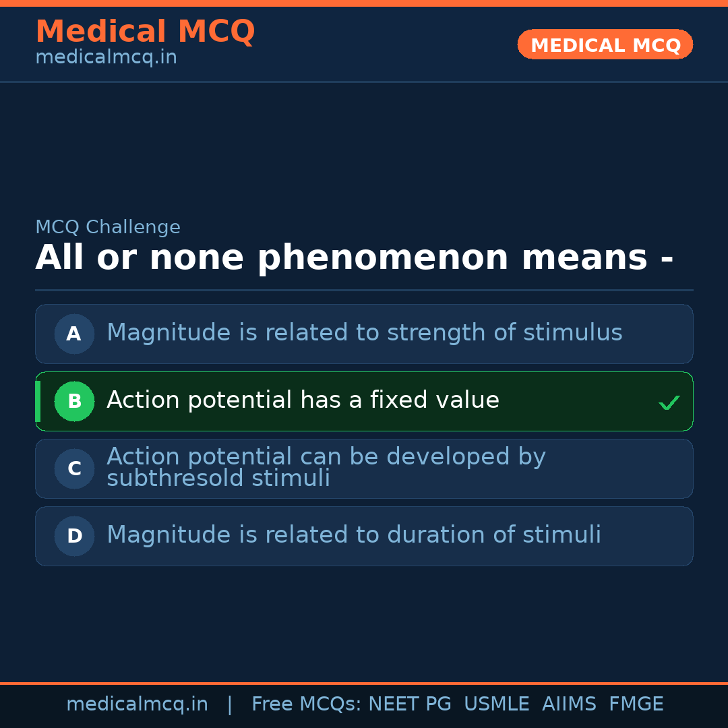
Task: Choose answer 'Action potential has a fixed value'
Action: pyautogui.click(x=303, y=400)
